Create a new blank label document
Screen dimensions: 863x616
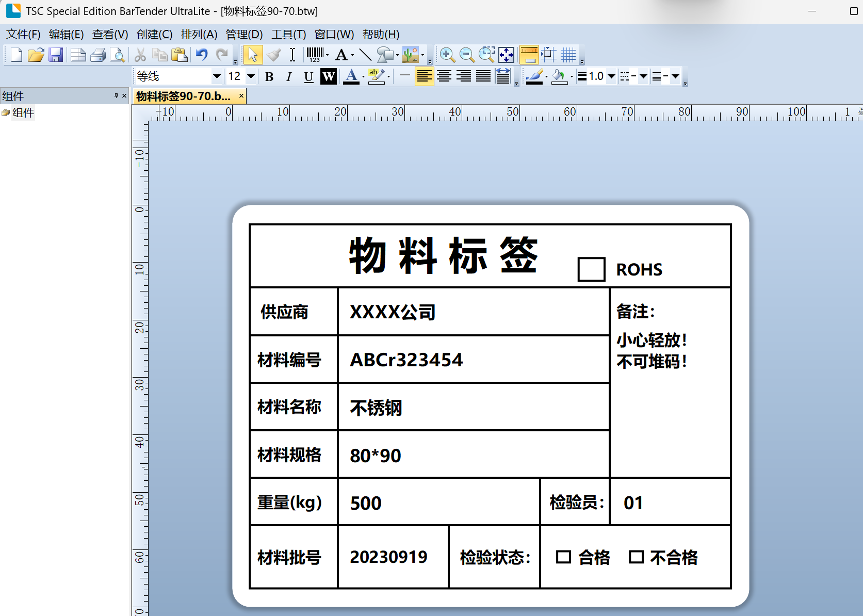click(16, 55)
